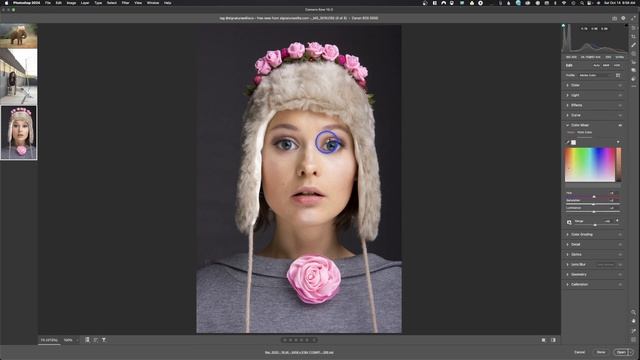Image resolution: width=640 pixels, height=360 pixels.
Task: Click the plus icon beside Range
Action: 617,221
